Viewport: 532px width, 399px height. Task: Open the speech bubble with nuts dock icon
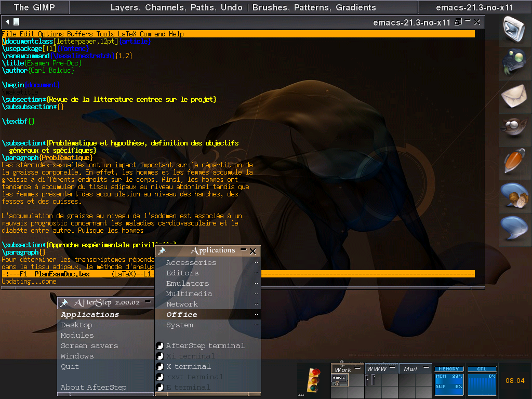(x=515, y=195)
